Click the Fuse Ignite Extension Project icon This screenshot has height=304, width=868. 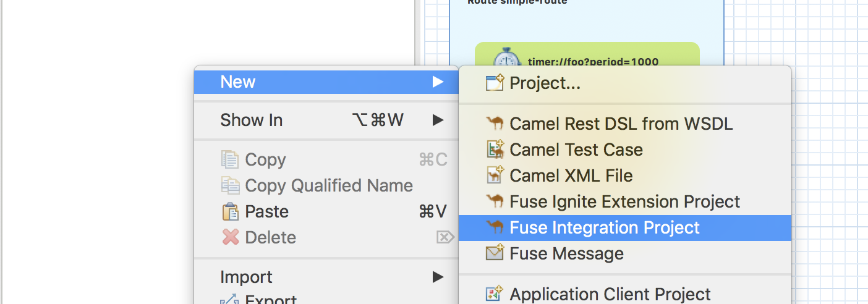[495, 201]
